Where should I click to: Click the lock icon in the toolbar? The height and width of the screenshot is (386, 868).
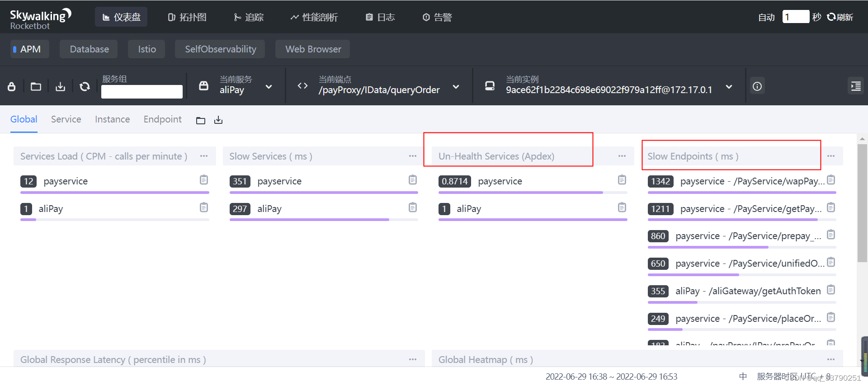12,86
